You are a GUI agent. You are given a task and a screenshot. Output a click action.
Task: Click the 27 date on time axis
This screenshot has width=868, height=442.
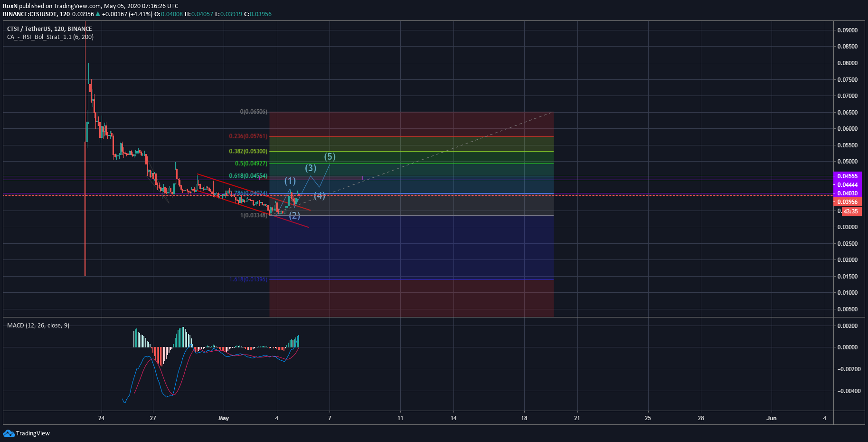click(x=153, y=418)
